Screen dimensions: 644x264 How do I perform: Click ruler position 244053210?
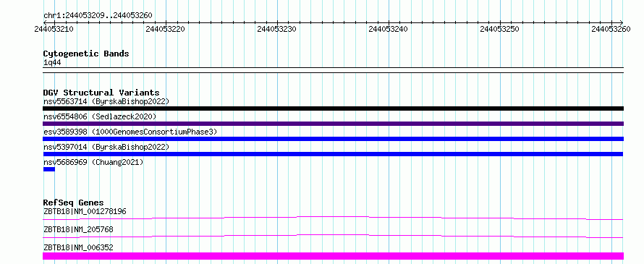(54, 29)
